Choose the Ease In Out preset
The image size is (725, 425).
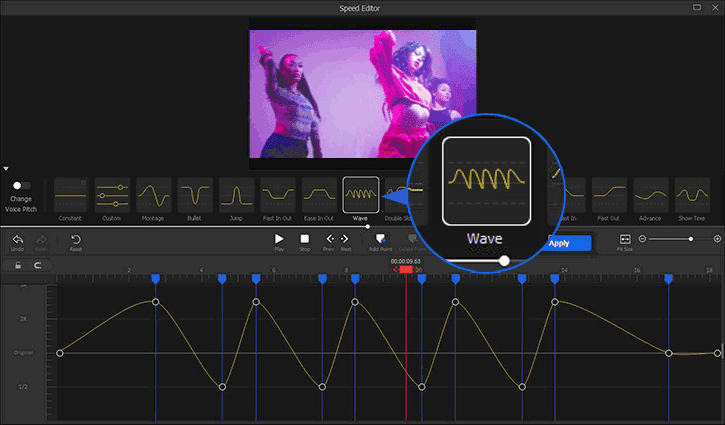point(319,195)
